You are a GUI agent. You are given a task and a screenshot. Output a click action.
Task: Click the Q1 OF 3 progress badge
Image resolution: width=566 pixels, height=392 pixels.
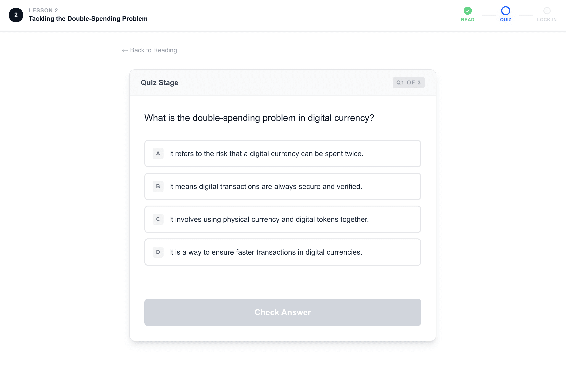click(408, 83)
